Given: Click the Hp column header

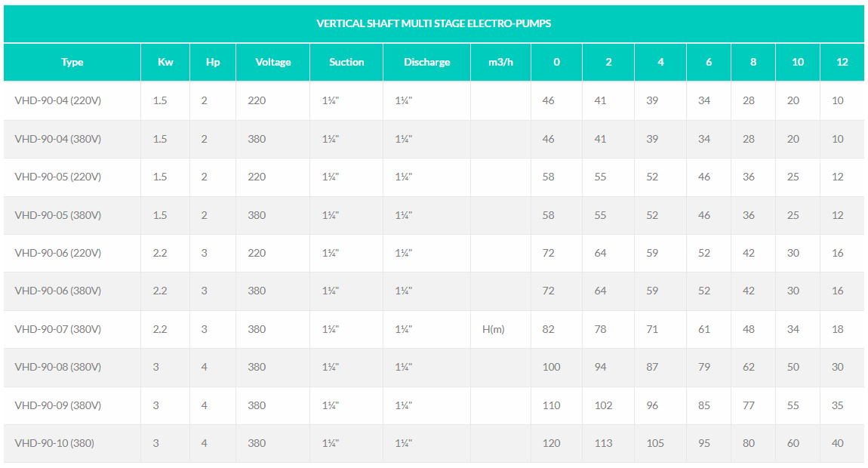Looking at the screenshot, I should (213, 62).
